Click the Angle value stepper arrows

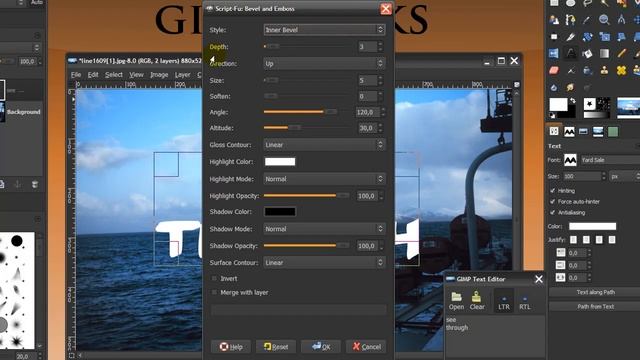click(382, 112)
